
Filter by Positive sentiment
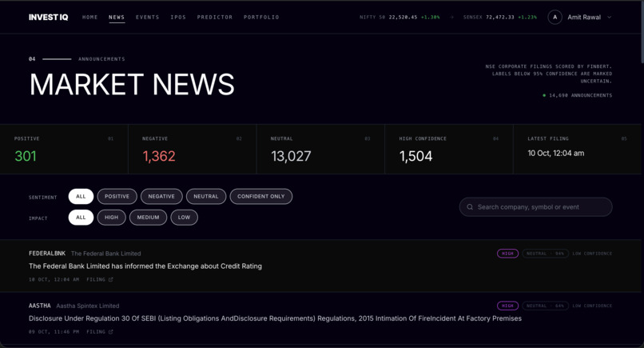[117, 196]
